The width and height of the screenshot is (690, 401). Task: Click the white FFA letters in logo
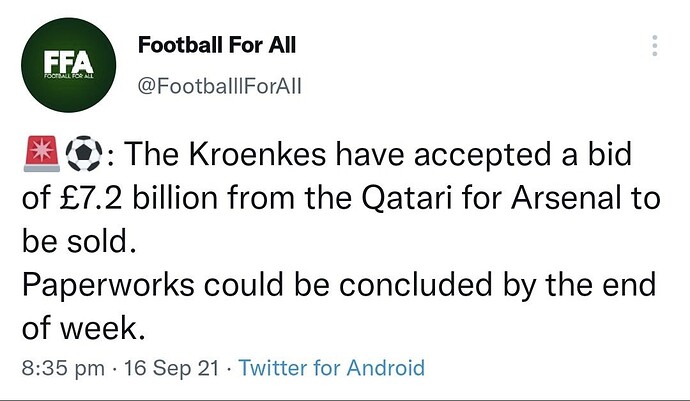coord(68,63)
